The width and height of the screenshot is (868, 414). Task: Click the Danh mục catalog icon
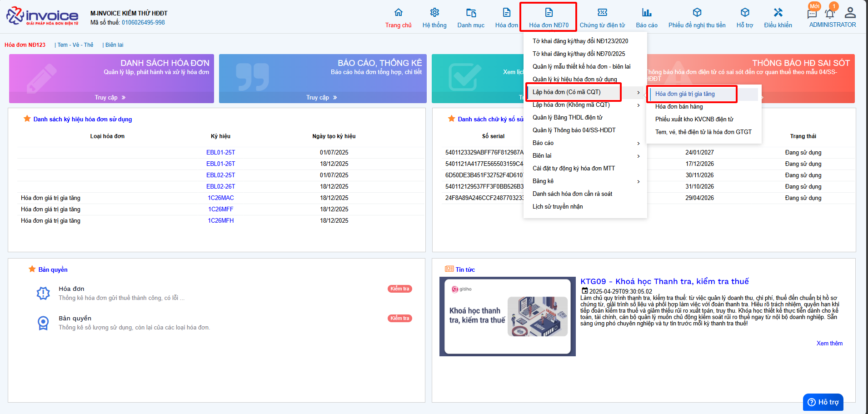click(471, 13)
